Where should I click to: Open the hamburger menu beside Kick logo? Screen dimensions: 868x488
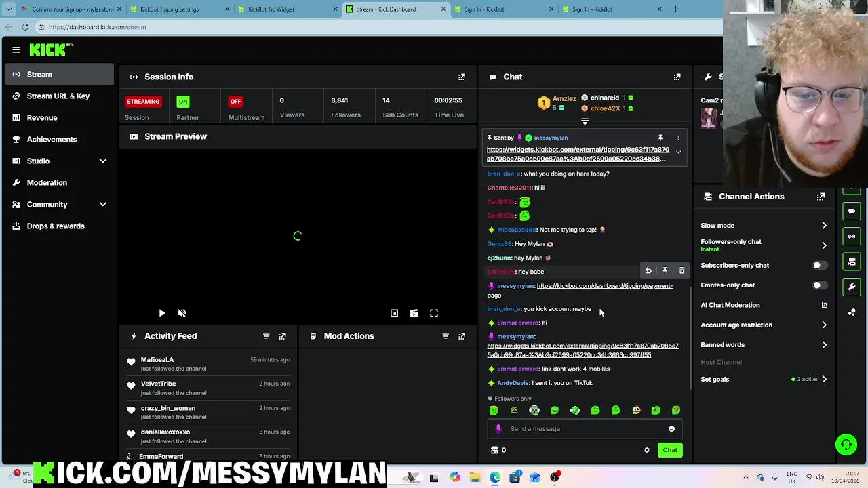click(x=16, y=49)
